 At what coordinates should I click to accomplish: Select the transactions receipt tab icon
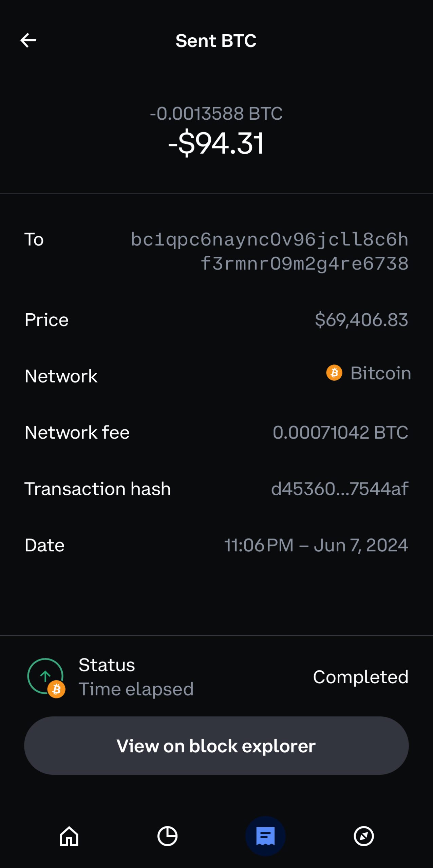(x=265, y=836)
